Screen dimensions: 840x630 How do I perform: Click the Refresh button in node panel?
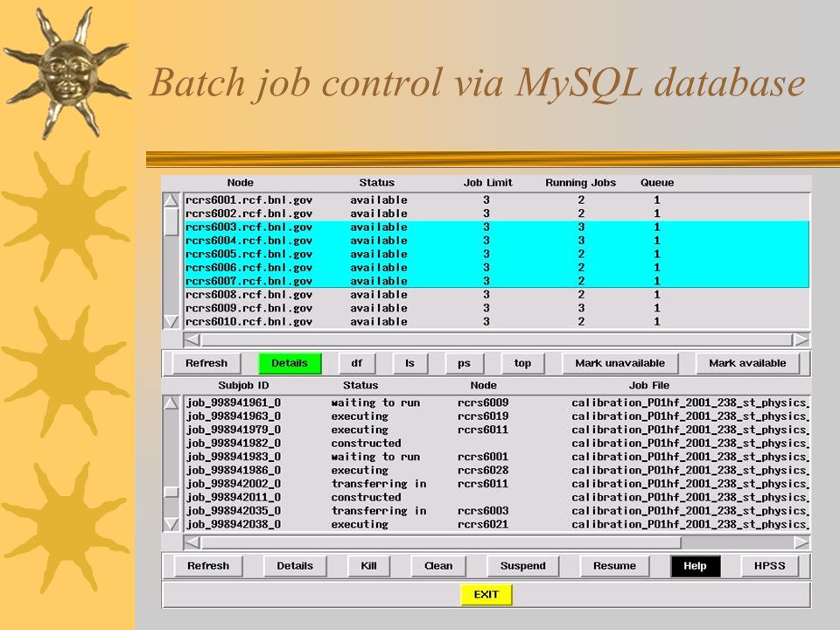pyautogui.click(x=206, y=363)
